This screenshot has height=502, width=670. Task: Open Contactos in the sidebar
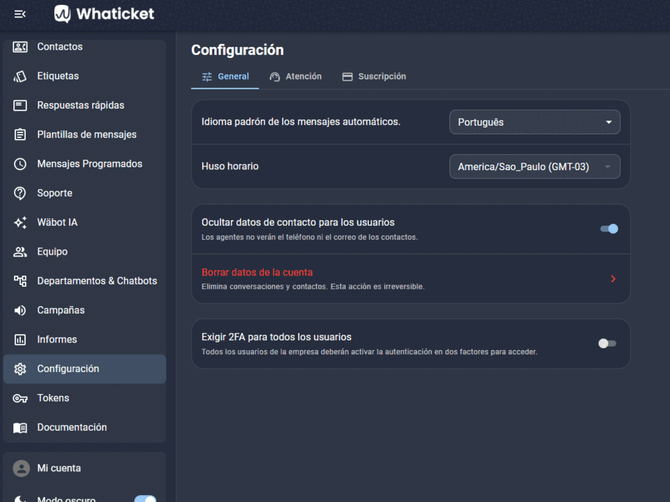(x=85, y=47)
